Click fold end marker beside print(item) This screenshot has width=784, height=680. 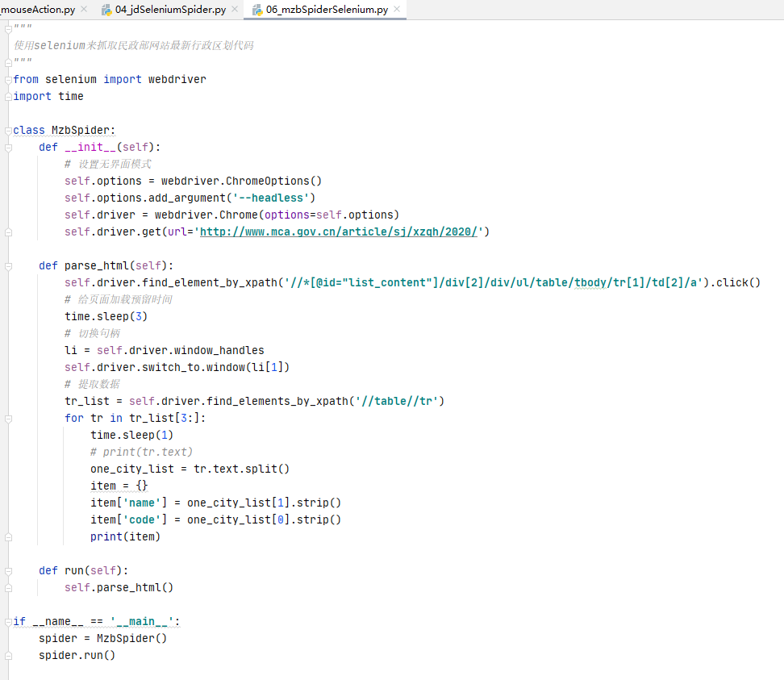pos(9,537)
